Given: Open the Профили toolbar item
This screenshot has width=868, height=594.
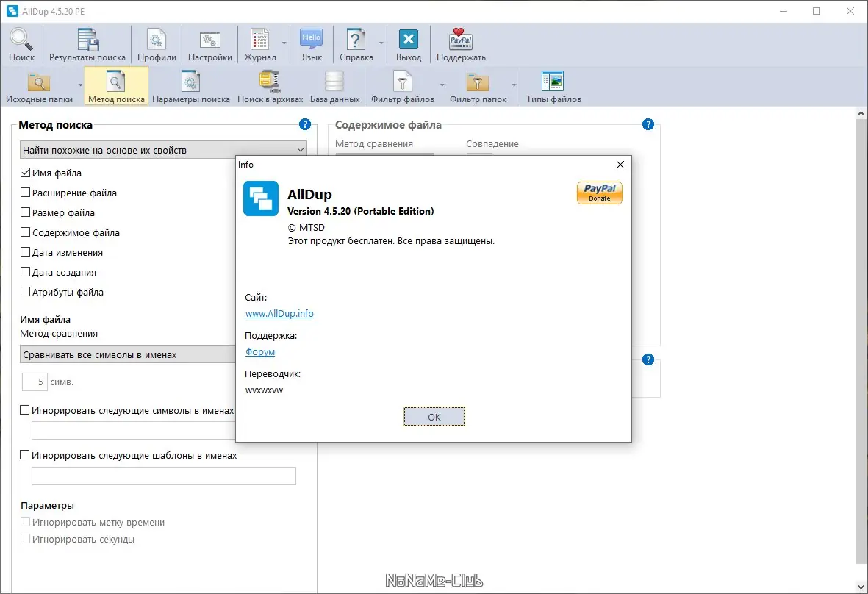Looking at the screenshot, I should (x=157, y=45).
